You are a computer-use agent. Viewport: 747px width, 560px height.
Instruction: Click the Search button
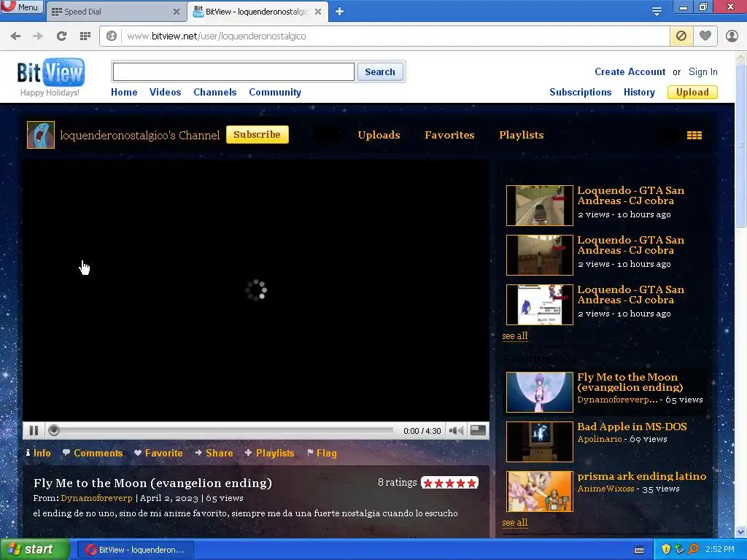click(379, 72)
